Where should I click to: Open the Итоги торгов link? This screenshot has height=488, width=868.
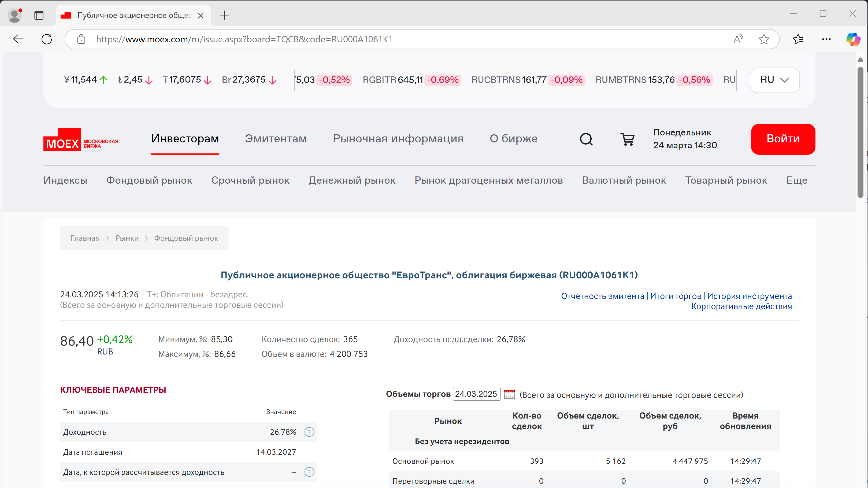tap(676, 296)
